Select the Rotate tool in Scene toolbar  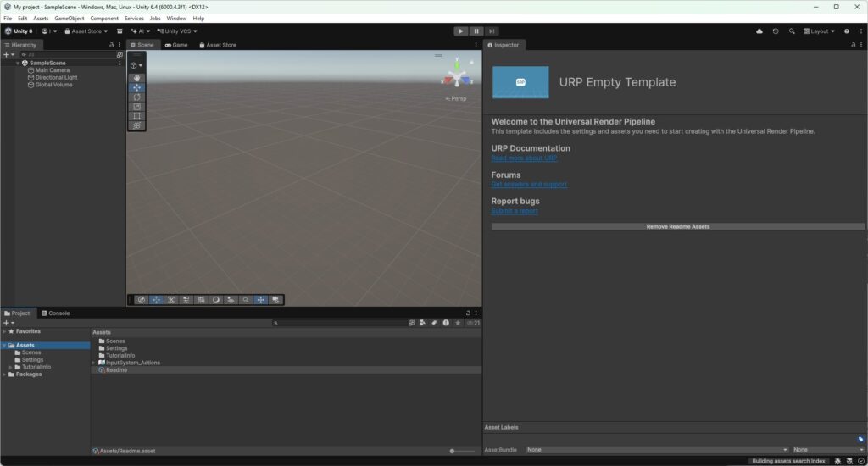coord(136,97)
